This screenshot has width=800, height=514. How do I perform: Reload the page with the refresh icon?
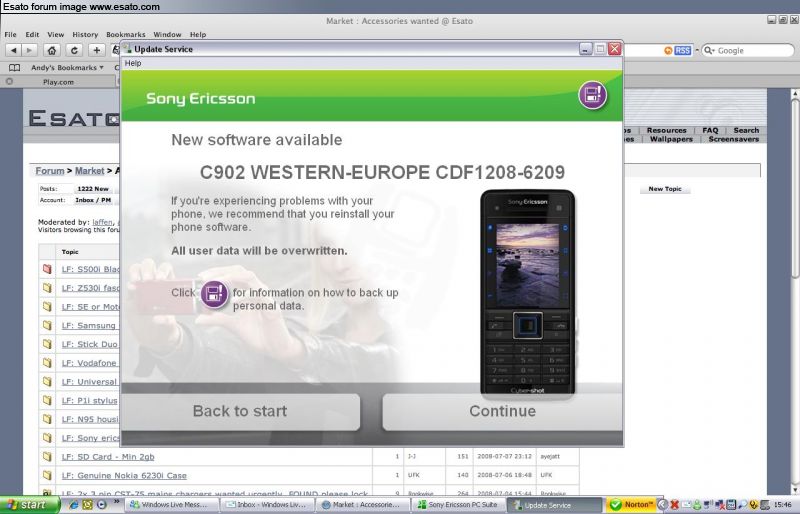(x=74, y=50)
